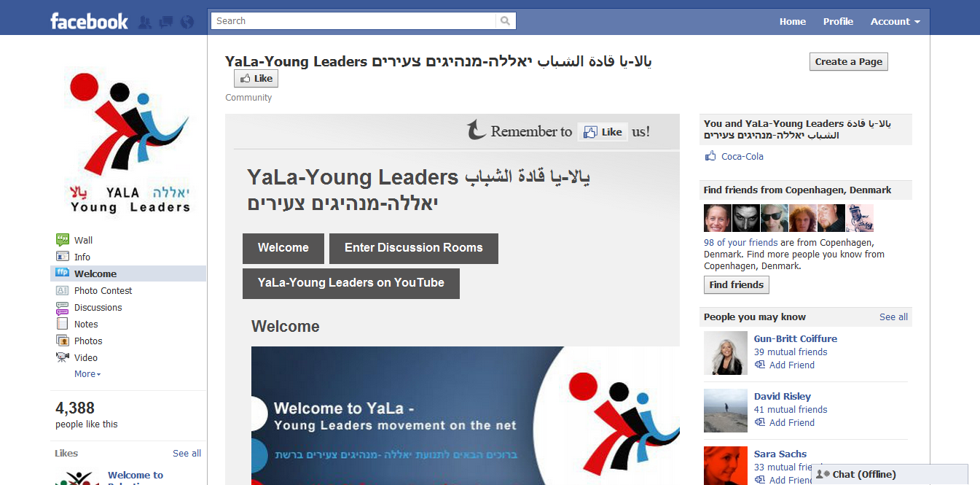Click the Like button in the banner
The image size is (980, 485).
click(603, 132)
